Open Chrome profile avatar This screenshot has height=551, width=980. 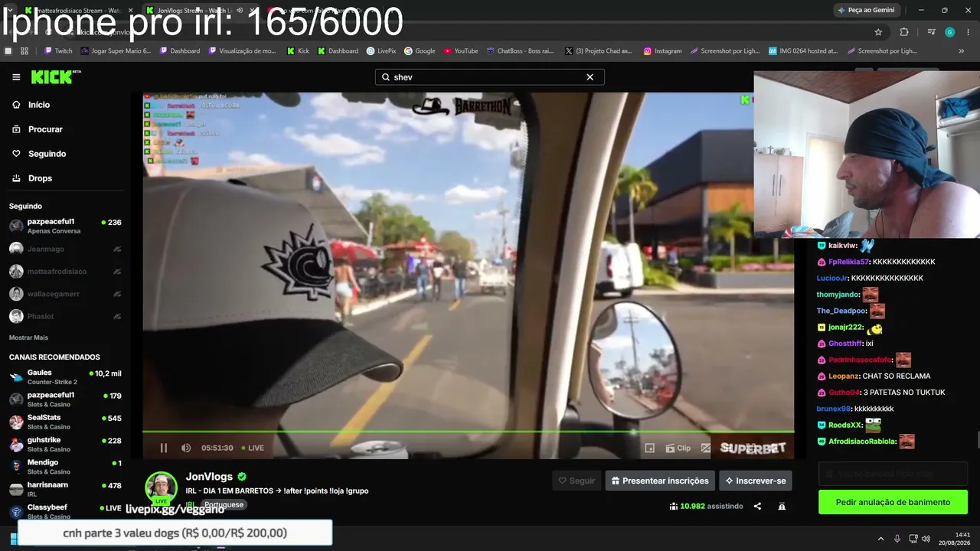[950, 32]
